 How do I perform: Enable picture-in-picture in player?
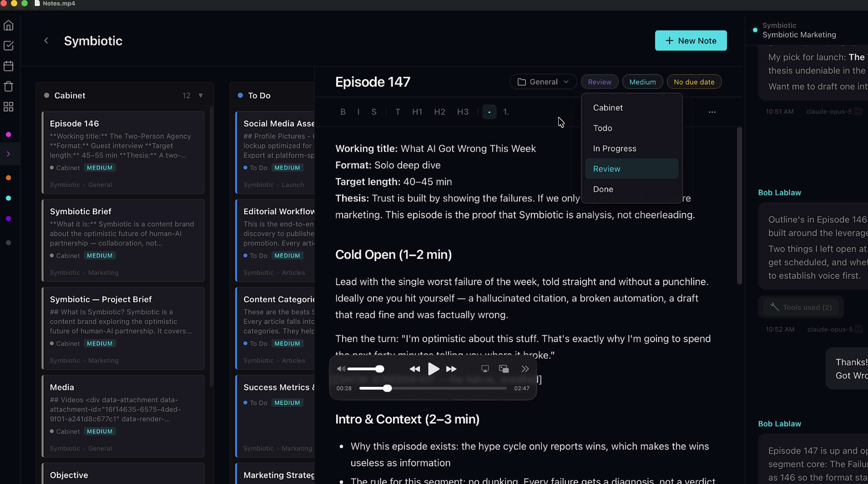point(504,369)
